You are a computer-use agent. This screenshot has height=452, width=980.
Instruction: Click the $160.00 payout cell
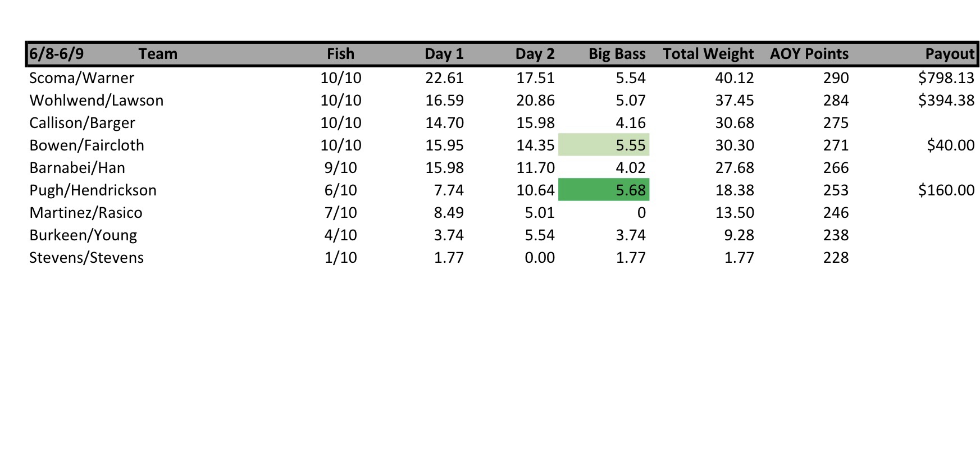946,190
